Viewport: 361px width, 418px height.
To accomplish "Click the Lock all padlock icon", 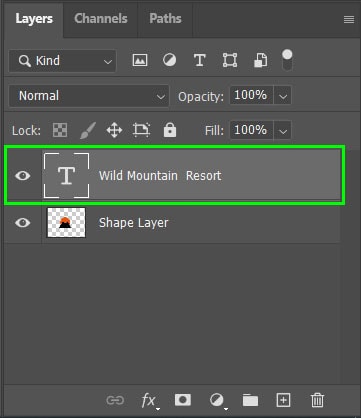I will pyautogui.click(x=170, y=130).
